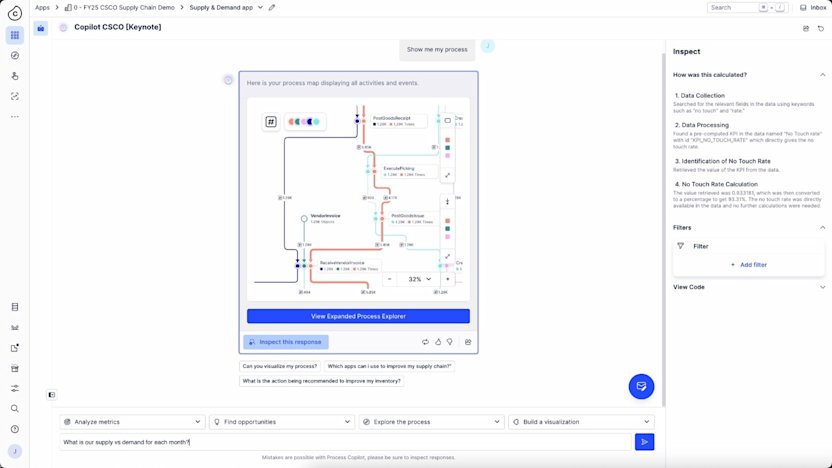832x468 pixels.
Task: Click the data table icon in lower sidebar
Action: click(x=15, y=307)
